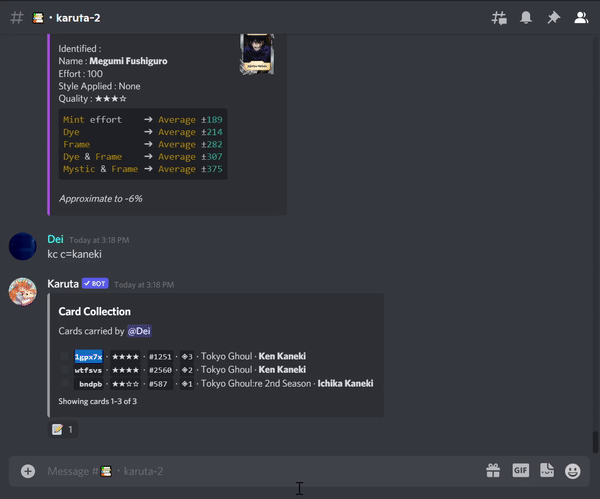
Task: Click the @Dei mention
Action: pyautogui.click(x=139, y=331)
